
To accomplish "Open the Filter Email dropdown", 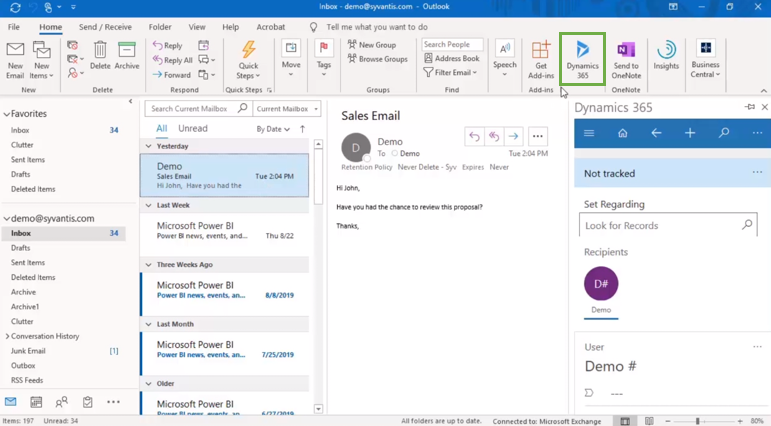I will pyautogui.click(x=450, y=72).
